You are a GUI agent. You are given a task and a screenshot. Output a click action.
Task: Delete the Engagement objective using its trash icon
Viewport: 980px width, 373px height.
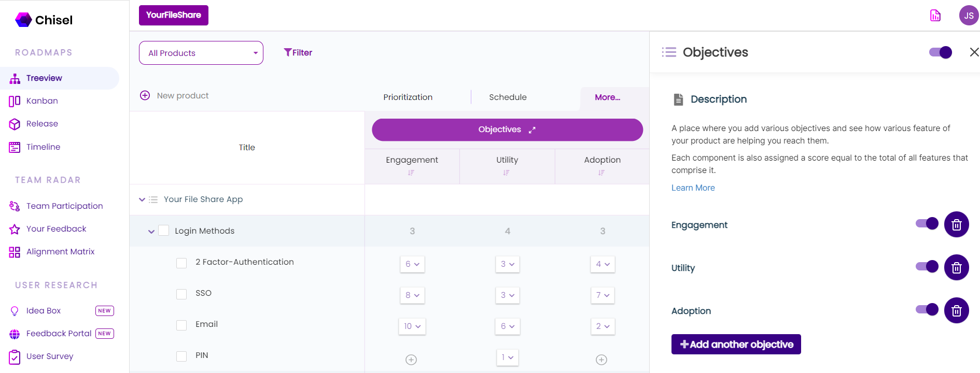pos(956,225)
